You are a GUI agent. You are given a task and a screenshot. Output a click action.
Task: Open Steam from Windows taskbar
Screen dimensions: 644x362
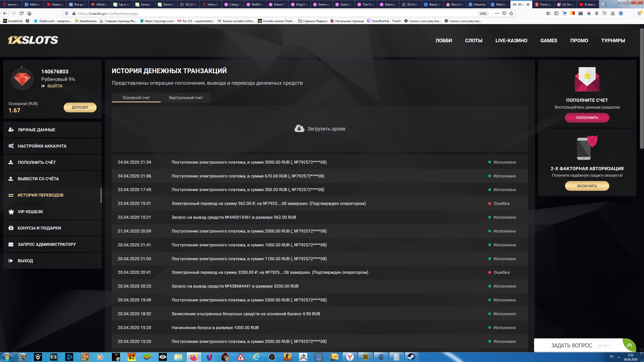pos(411,357)
